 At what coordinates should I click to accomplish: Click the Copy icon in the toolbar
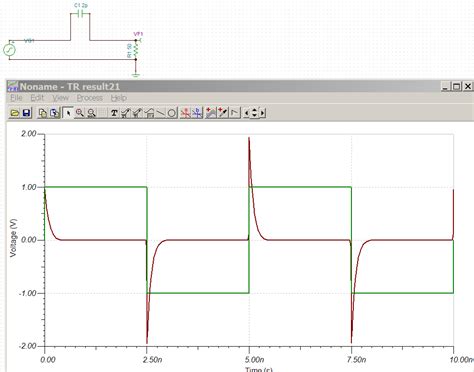[42, 113]
